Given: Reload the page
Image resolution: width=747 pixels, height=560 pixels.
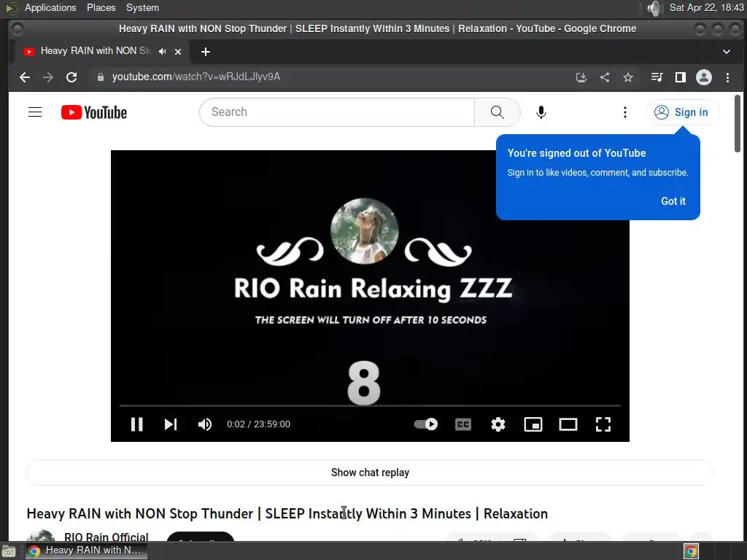Looking at the screenshot, I should point(71,77).
